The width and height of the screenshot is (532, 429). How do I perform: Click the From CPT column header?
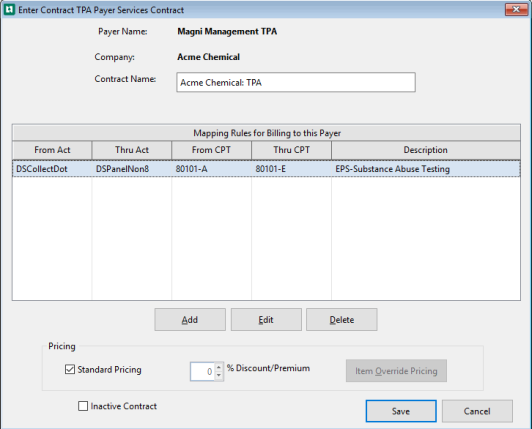[211, 150]
